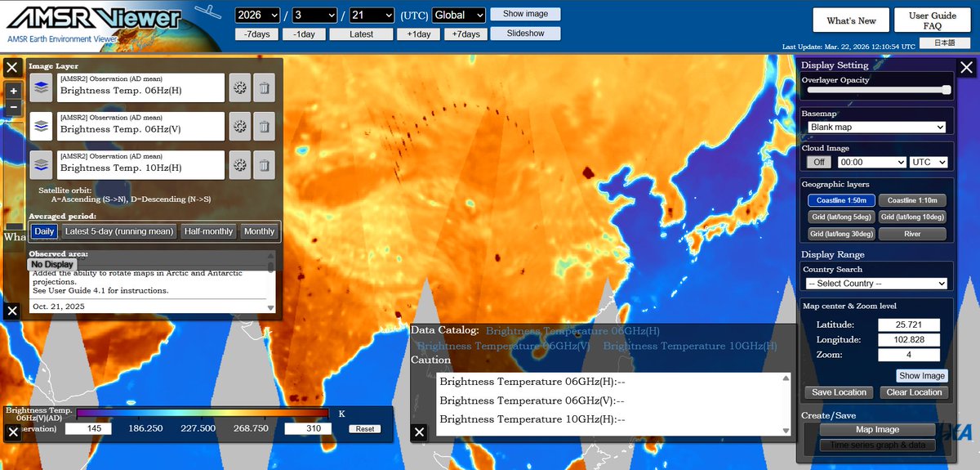Open Brightness Temperature 06GHz(V) catalog link

click(504, 346)
